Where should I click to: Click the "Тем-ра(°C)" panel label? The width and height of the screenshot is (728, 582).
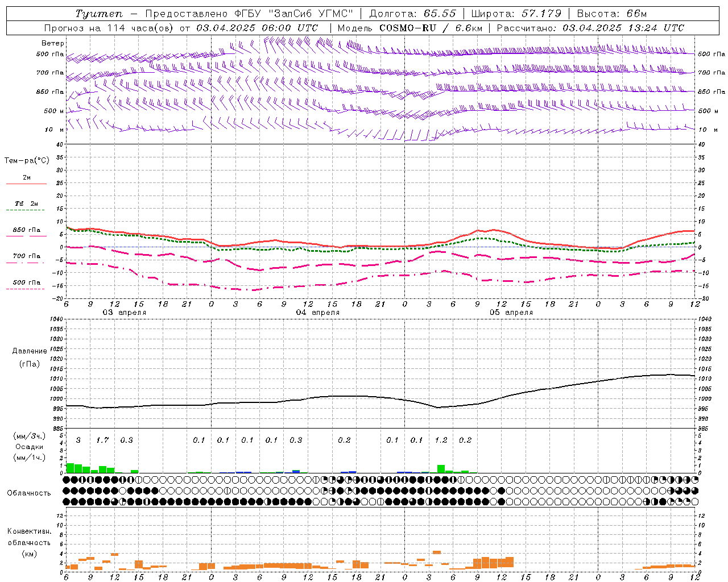pos(27,161)
